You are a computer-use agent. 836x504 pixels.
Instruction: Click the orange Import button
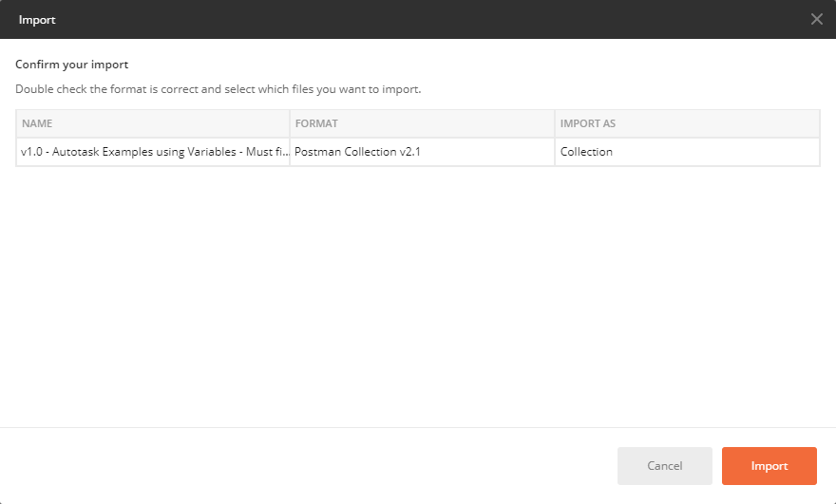(769, 466)
